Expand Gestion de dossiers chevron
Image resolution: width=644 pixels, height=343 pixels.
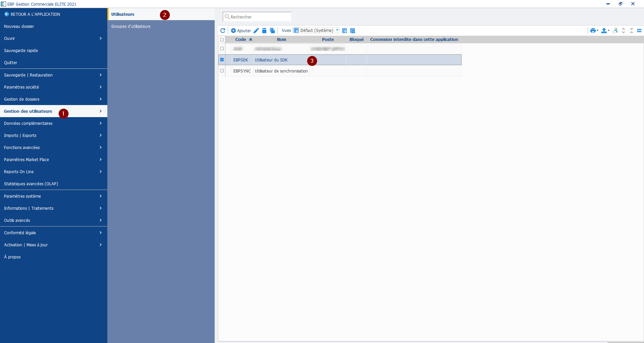(101, 99)
